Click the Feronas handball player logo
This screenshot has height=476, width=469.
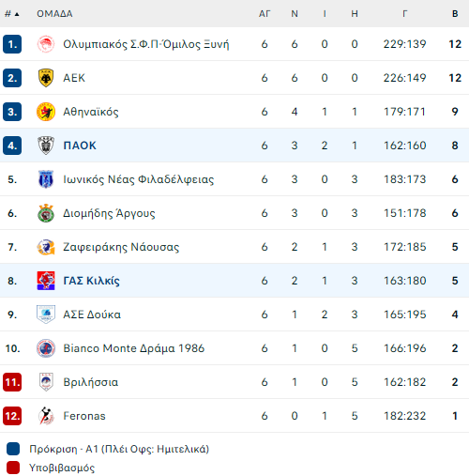point(46,416)
